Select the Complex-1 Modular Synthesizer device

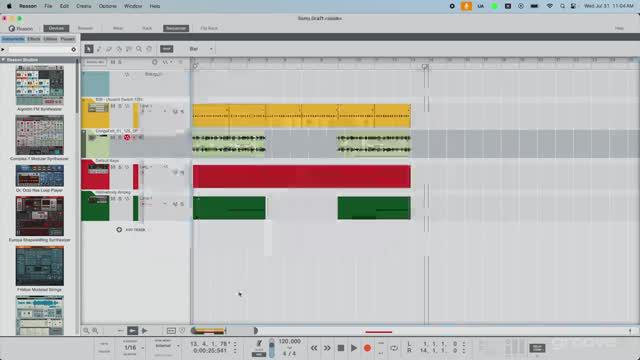pos(40,138)
